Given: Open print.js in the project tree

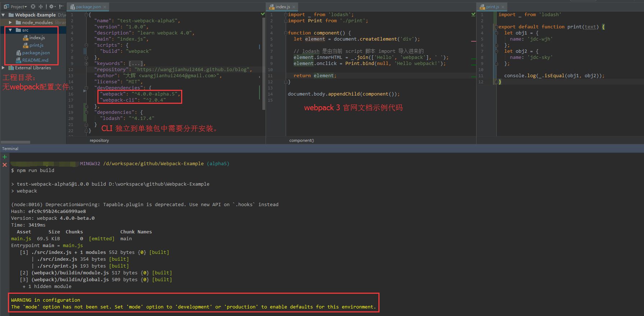Looking at the screenshot, I should pyautogui.click(x=36, y=45).
